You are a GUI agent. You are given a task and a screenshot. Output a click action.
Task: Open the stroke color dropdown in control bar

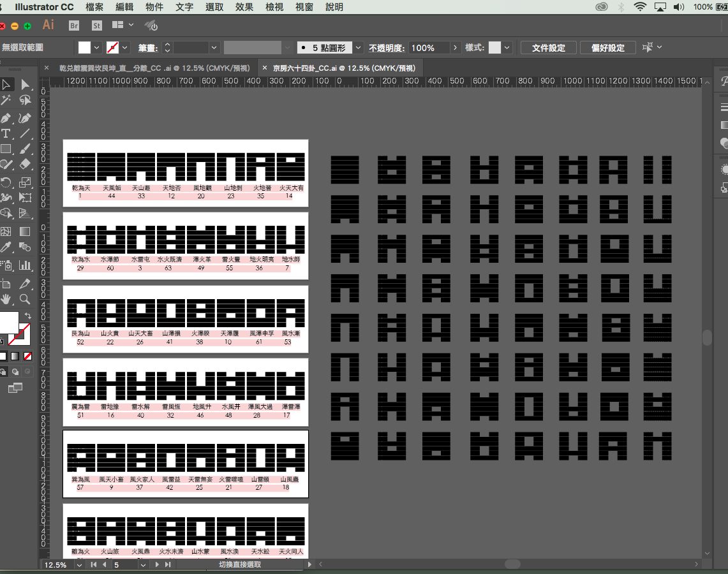point(124,47)
